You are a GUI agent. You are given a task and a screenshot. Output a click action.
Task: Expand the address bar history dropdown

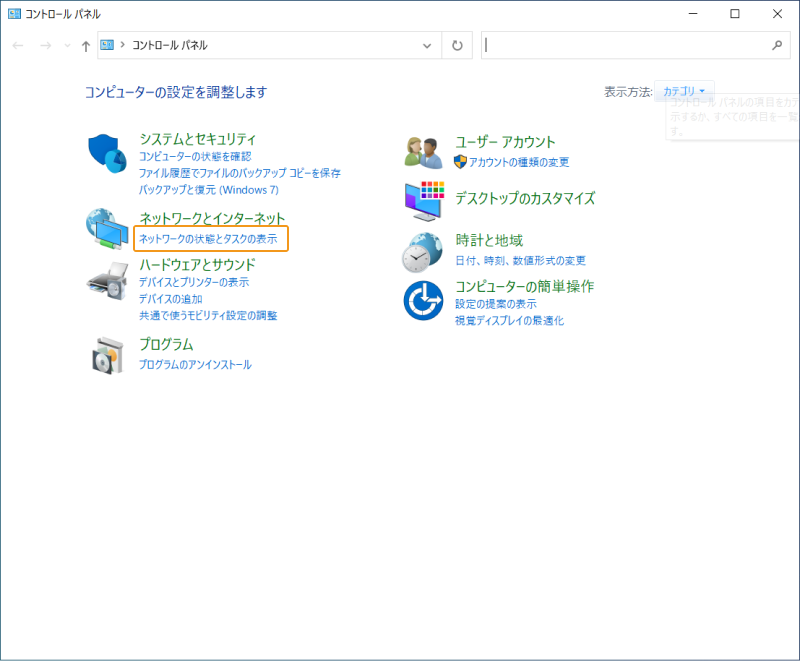tap(427, 45)
